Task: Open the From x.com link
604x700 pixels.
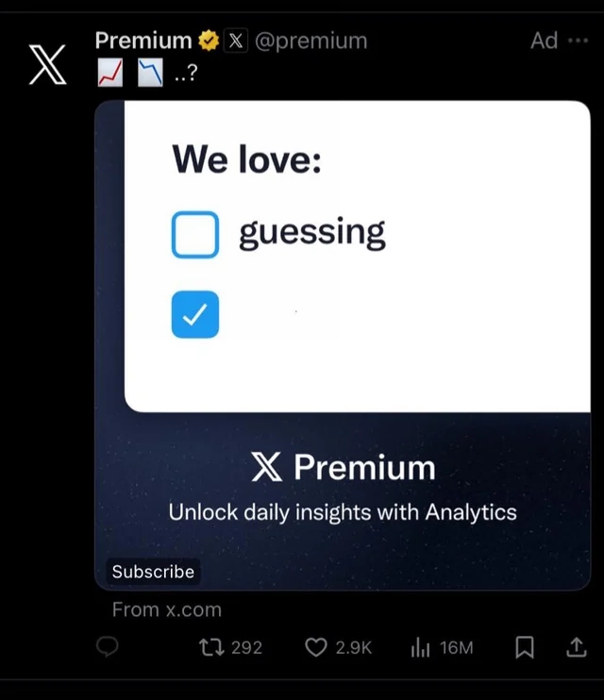Action: [x=167, y=609]
